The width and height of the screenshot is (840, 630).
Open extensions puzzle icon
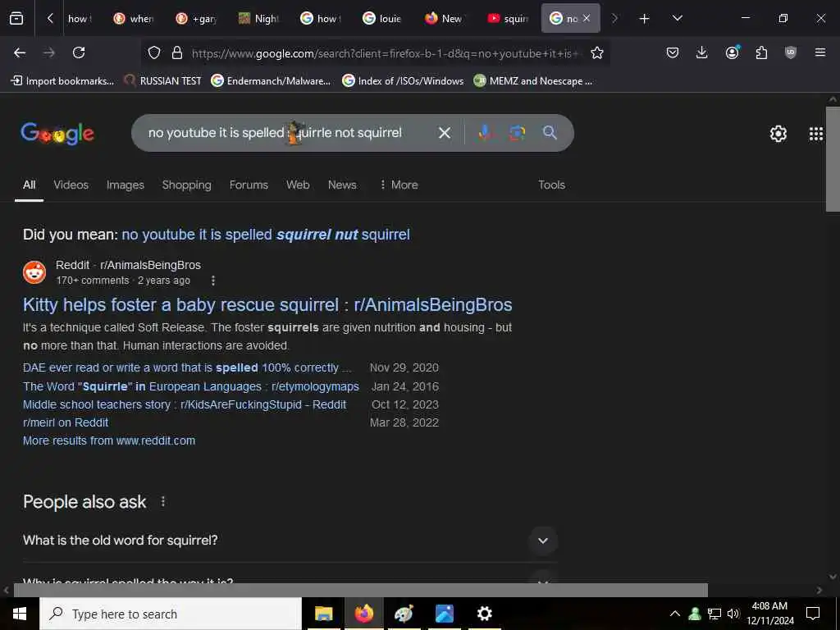[x=761, y=52]
